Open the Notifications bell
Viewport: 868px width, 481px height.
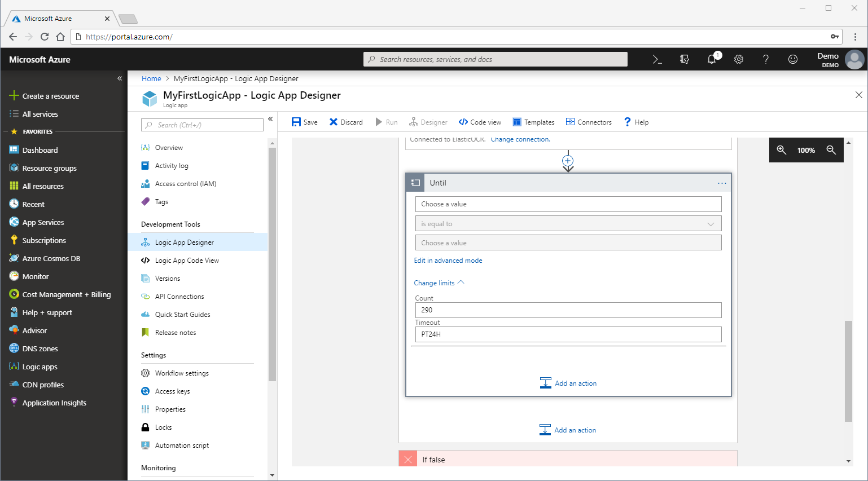pyautogui.click(x=712, y=59)
